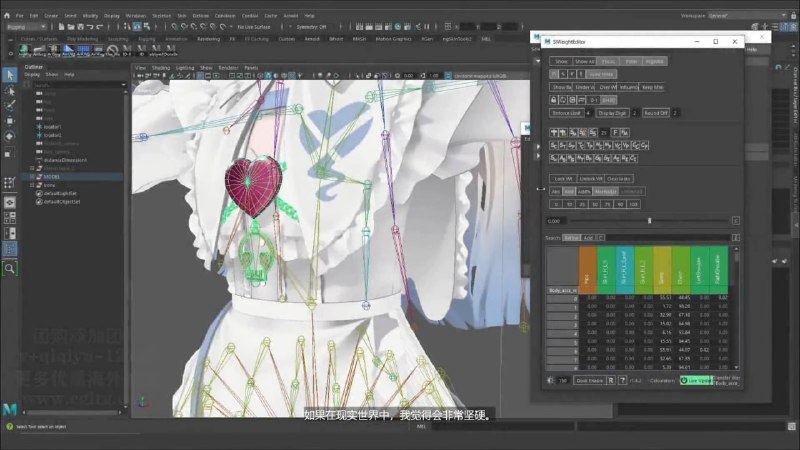Screen dimensions: 800x450
Task: Click the Undo arrow in the status line
Action: (x=90, y=27)
